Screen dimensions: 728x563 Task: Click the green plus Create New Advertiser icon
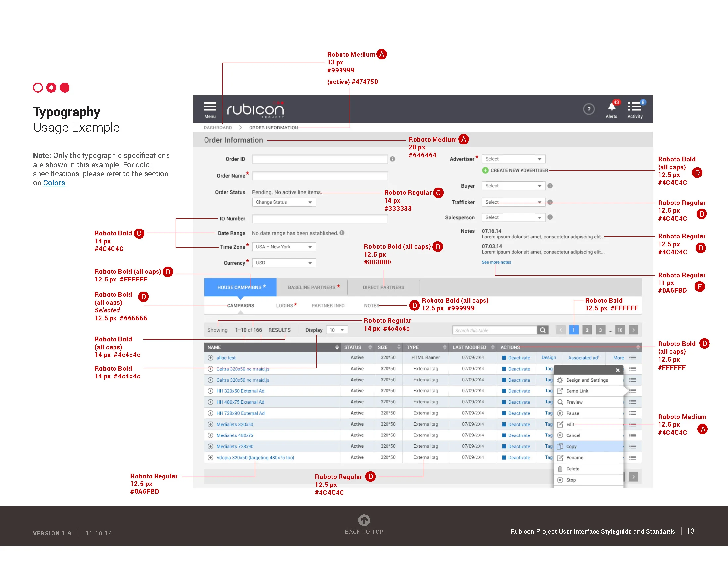pyautogui.click(x=485, y=171)
